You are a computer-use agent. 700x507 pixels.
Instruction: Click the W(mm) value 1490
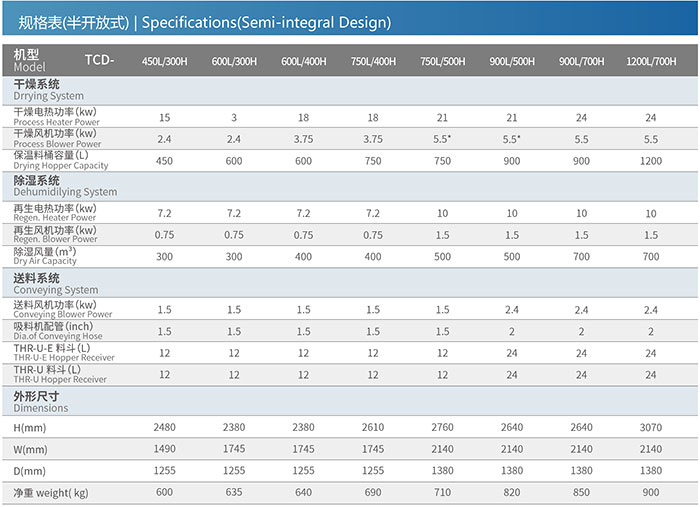164,448
